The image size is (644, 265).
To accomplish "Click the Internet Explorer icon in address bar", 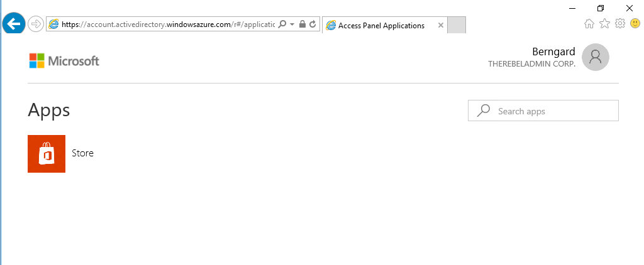I will coord(54,24).
